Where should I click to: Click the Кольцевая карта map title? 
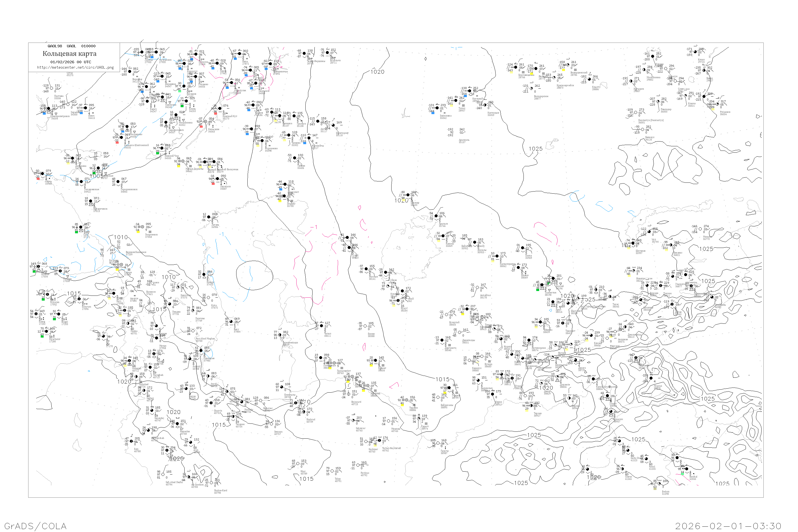pos(69,54)
